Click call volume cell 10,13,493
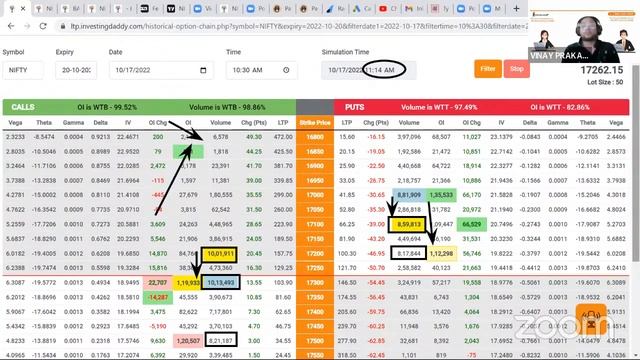This screenshot has height=360, width=640. 221,282
